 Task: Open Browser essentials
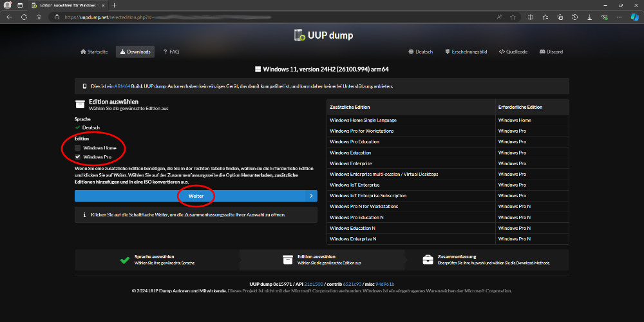click(x=604, y=17)
